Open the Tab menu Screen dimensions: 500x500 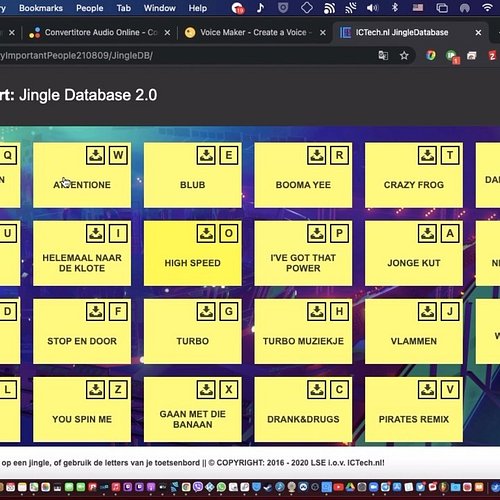(124, 8)
